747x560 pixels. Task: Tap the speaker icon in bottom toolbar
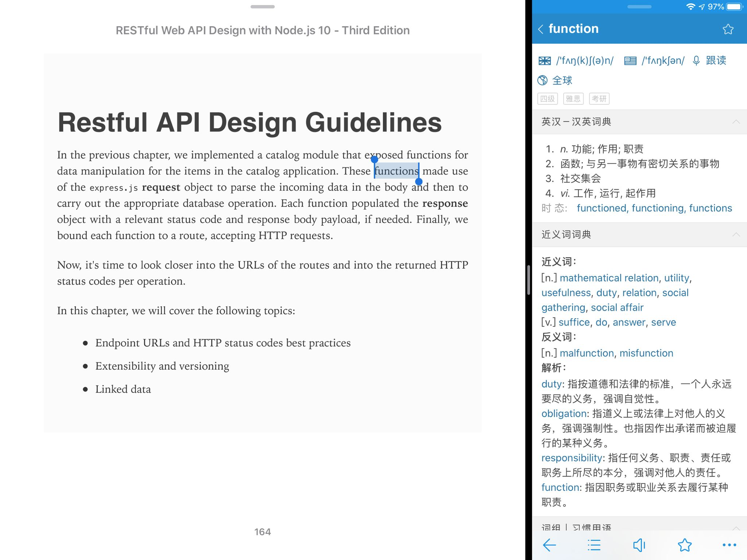(x=639, y=545)
